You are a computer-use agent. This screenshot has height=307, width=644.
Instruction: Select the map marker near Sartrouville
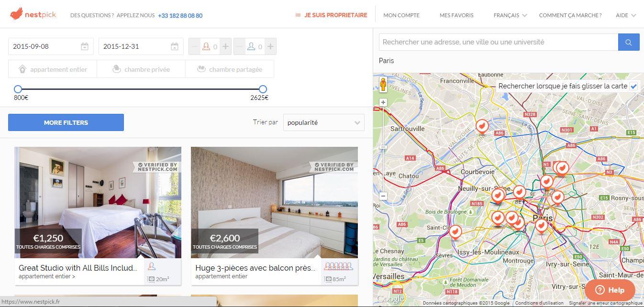tap(482, 126)
